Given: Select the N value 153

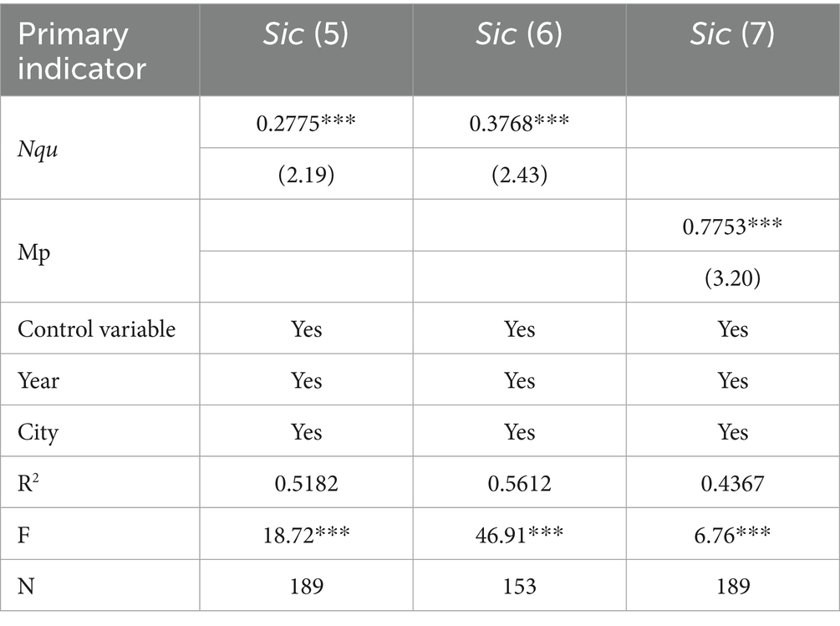Looking at the screenshot, I should [519, 587].
